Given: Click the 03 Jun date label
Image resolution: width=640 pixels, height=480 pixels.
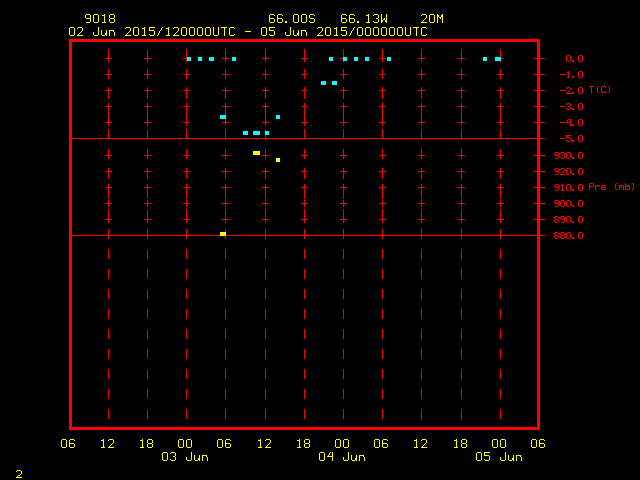Looking at the screenshot, I should [x=185, y=457].
